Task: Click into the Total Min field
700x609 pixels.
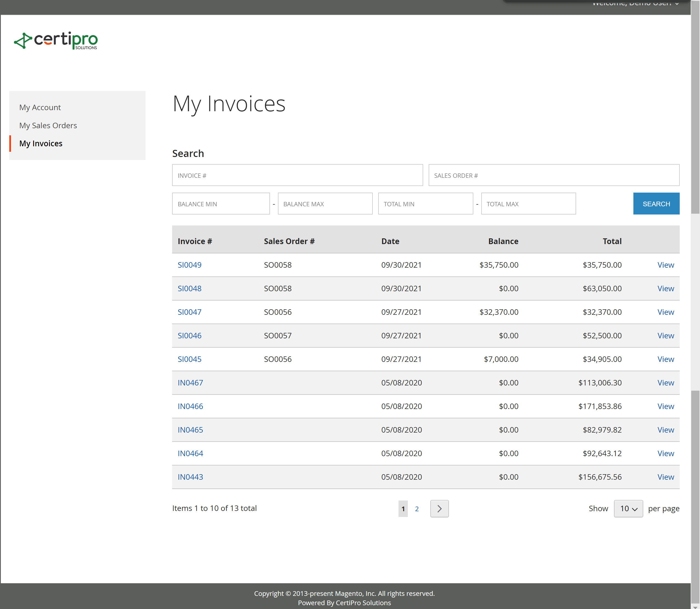Action: point(425,204)
